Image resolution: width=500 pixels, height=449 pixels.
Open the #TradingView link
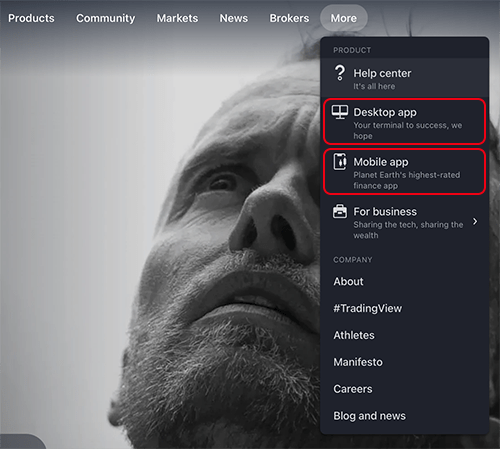tap(368, 309)
